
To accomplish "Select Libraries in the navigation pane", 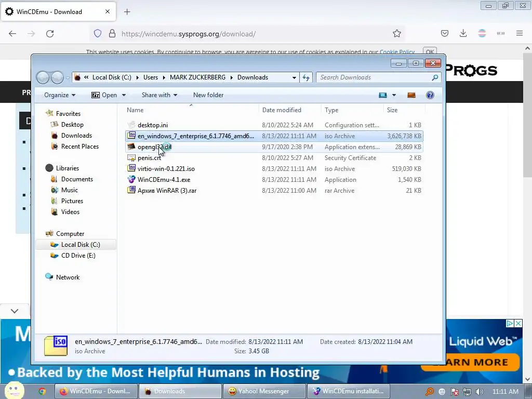I will point(67,168).
